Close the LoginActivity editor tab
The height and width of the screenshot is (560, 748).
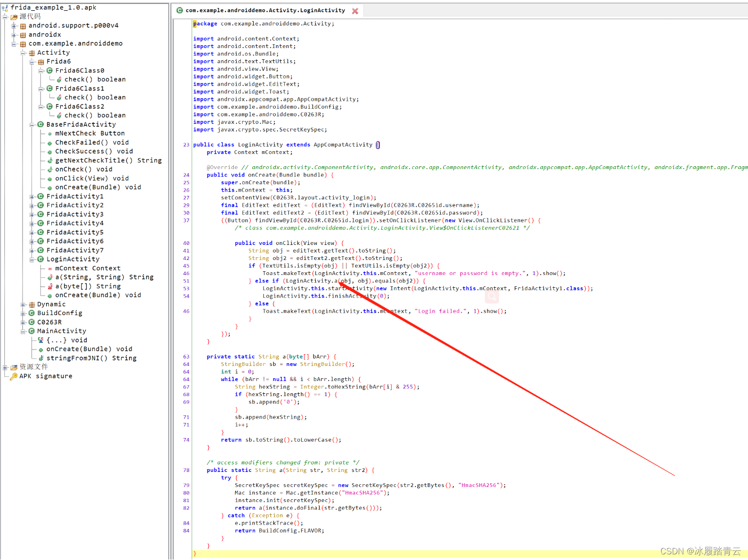click(355, 11)
